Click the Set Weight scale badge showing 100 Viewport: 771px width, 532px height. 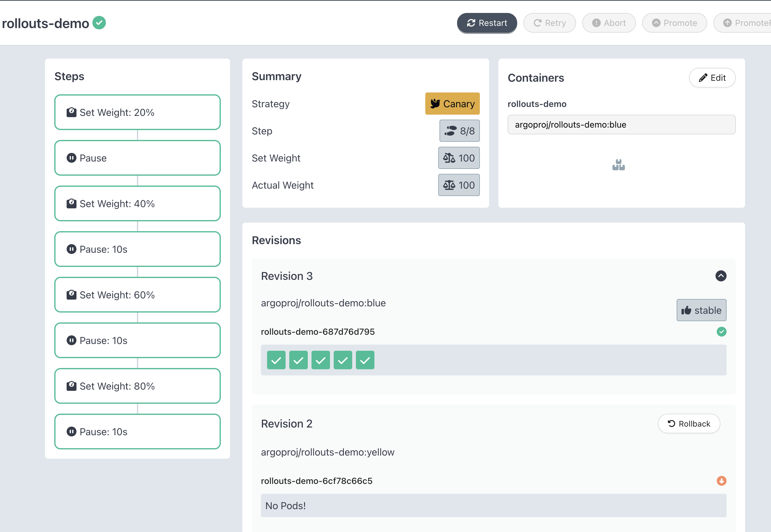459,158
